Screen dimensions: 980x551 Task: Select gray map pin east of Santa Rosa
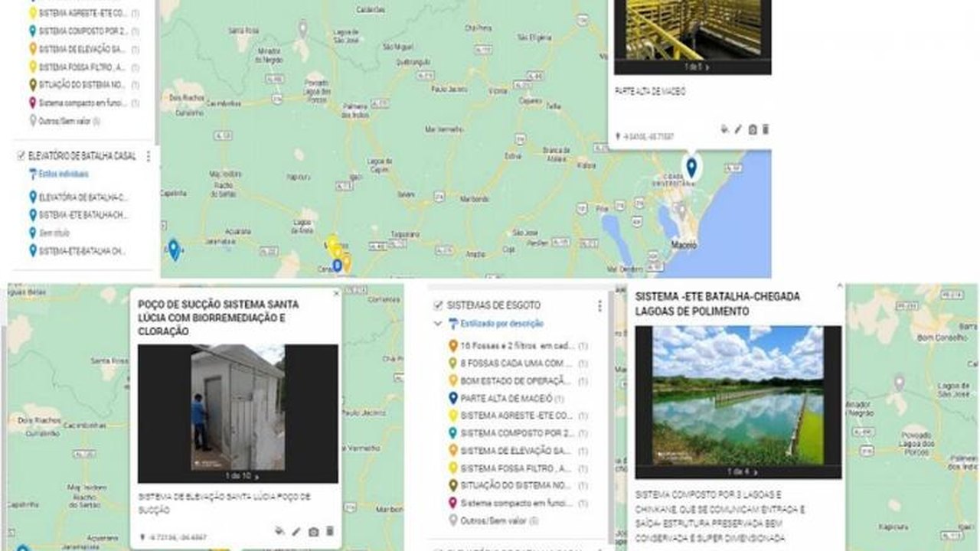point(302,29)
